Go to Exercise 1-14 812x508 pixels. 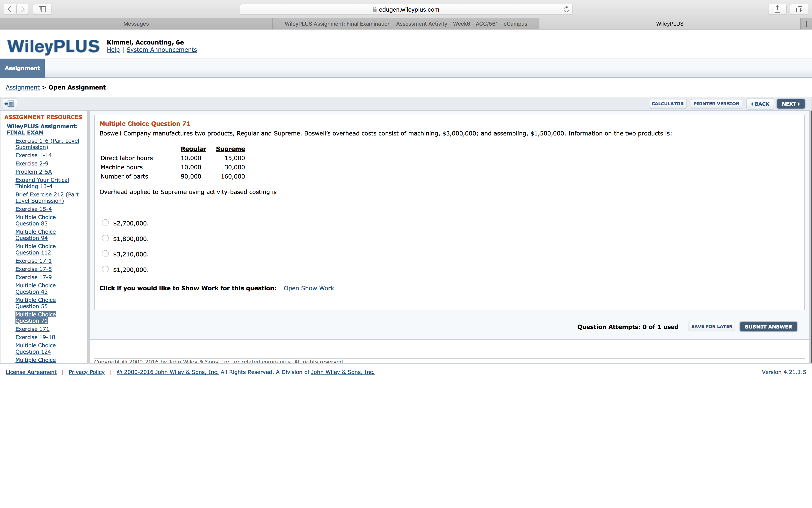pyautogui.click(x=34, y=155)
